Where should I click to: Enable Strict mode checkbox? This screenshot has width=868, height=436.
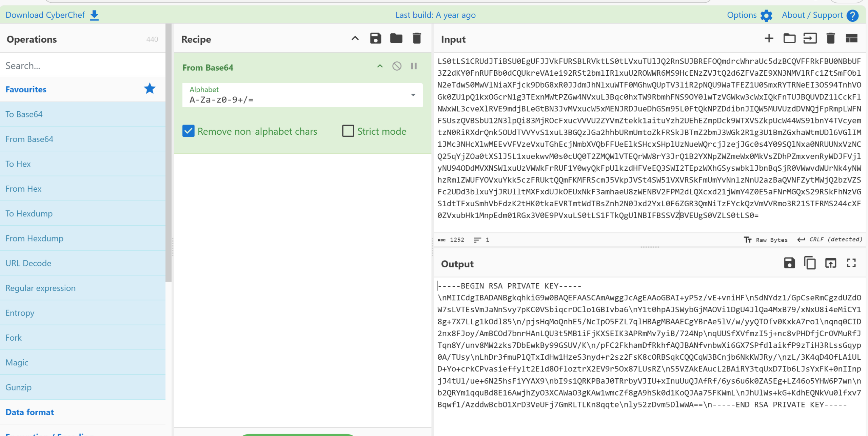(x=348, y=131)
